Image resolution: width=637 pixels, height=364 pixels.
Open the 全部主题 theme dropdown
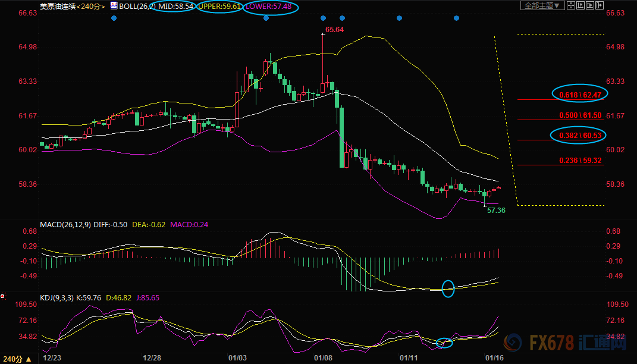(542, 5)
